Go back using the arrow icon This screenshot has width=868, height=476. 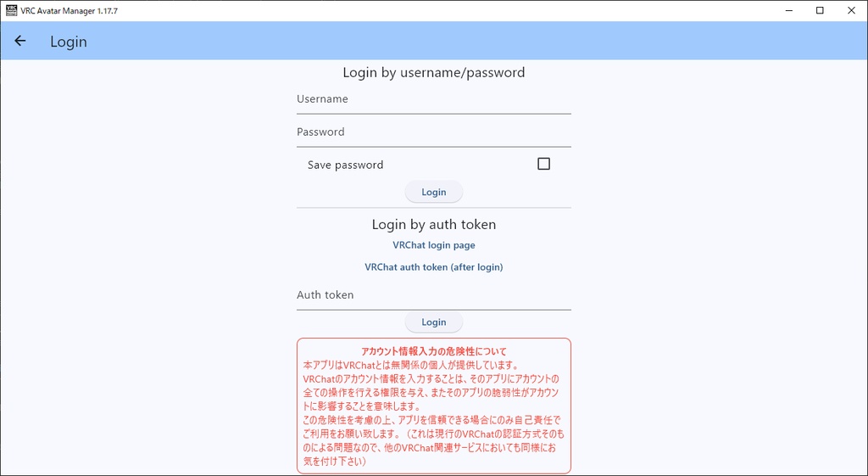coord(20,41)
